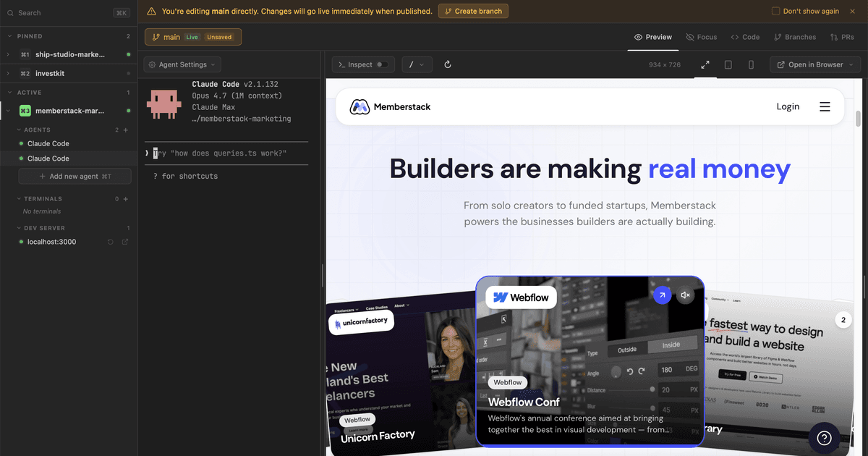
Task: Click the green ⌘3 badge for memberstack project
Action: [25, 111]
